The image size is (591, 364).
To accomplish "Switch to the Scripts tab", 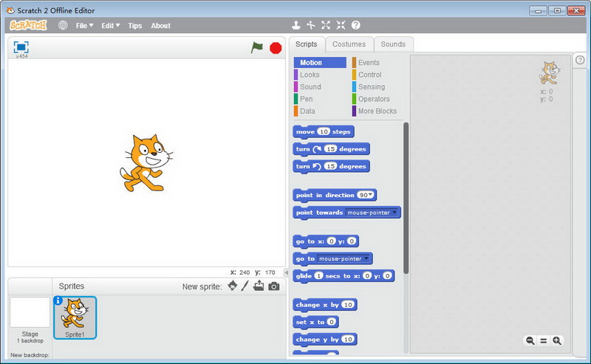I will tap(307, 44).
